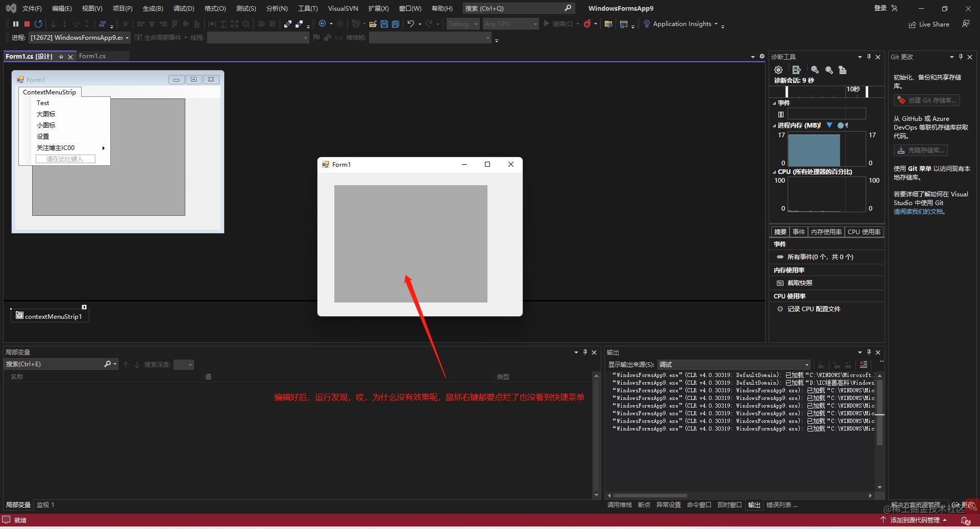Viewport: 980px width, 529px height.
Task: Open the Application Insights dropdown arrow
Action: [x=716, y=24]
